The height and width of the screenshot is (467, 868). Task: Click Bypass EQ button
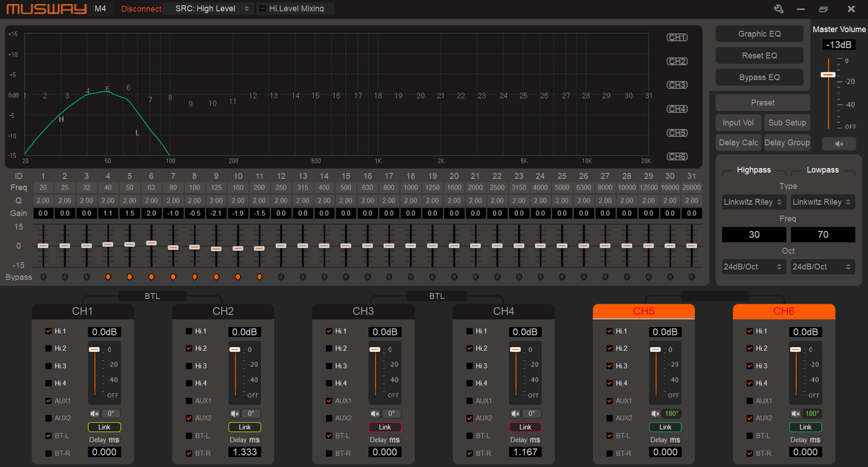coord(759,77)
